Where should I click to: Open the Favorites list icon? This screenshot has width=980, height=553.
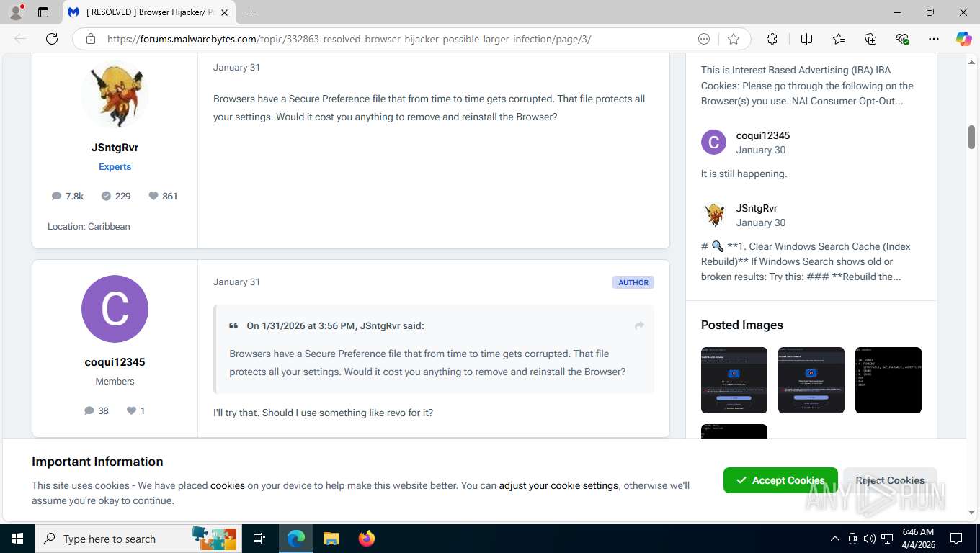click(x=839, y=39)
